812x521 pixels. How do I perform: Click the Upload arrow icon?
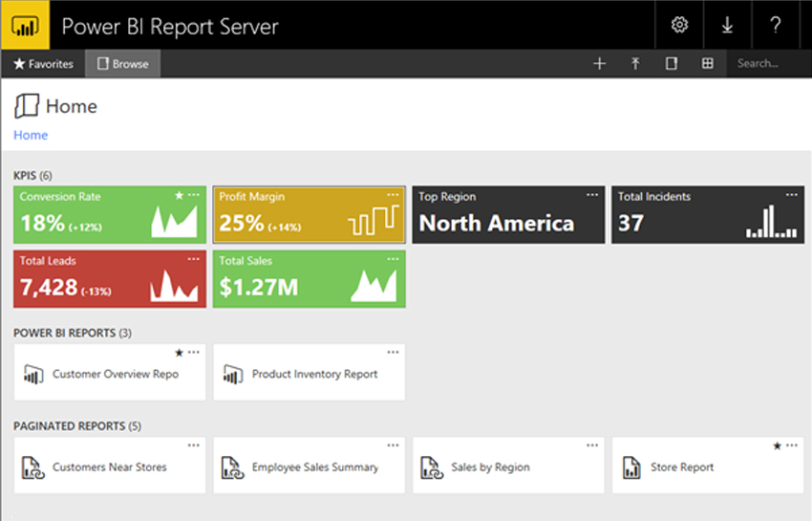click(x=635, y=63)
